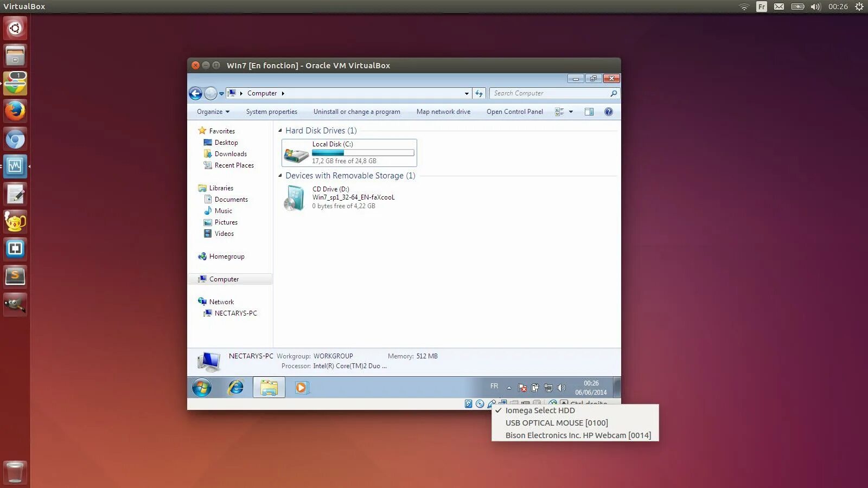Click the shared folders icon in VirtualBox status bar
868x488 pixels.
pyautogui.click(x=514, y=404)
